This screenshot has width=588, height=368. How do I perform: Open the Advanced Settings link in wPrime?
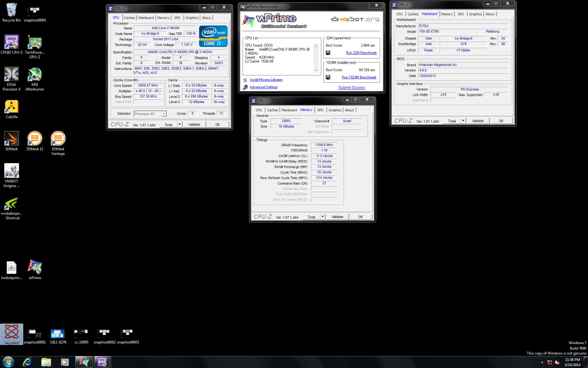coord(263,87)
